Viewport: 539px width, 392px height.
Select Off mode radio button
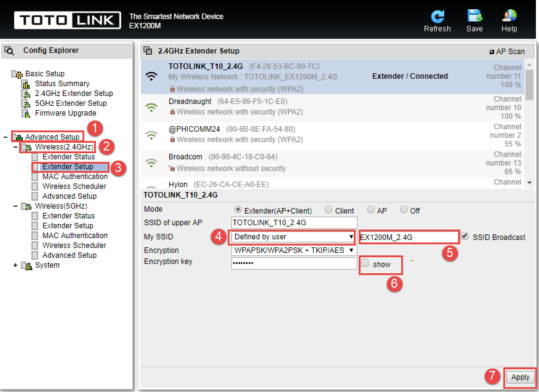tap(404, 209)
